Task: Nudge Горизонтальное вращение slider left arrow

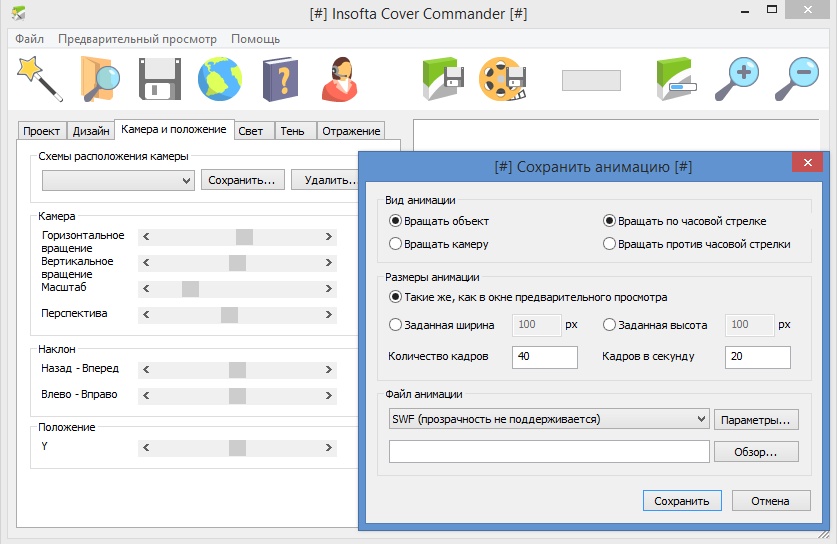Action: coord(146,236)
